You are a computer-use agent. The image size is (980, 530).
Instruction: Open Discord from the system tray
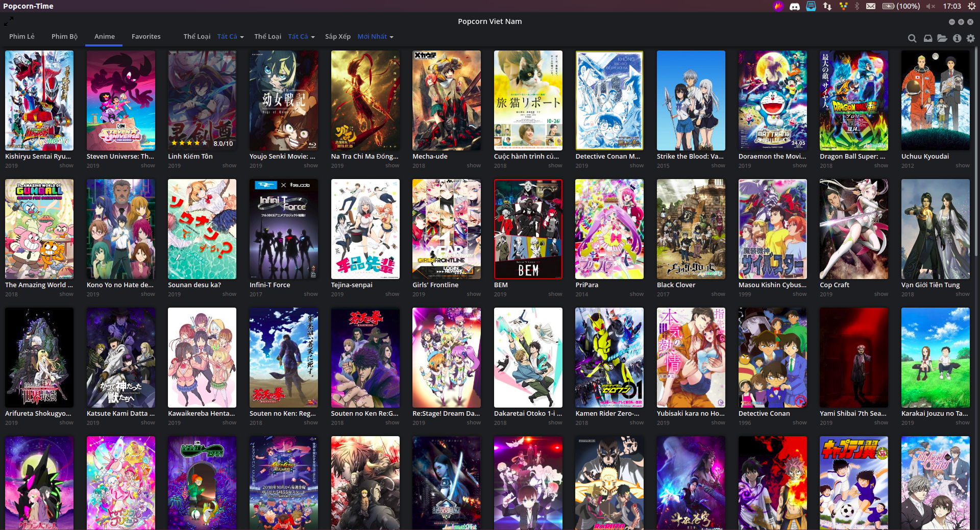pos(794,6)
